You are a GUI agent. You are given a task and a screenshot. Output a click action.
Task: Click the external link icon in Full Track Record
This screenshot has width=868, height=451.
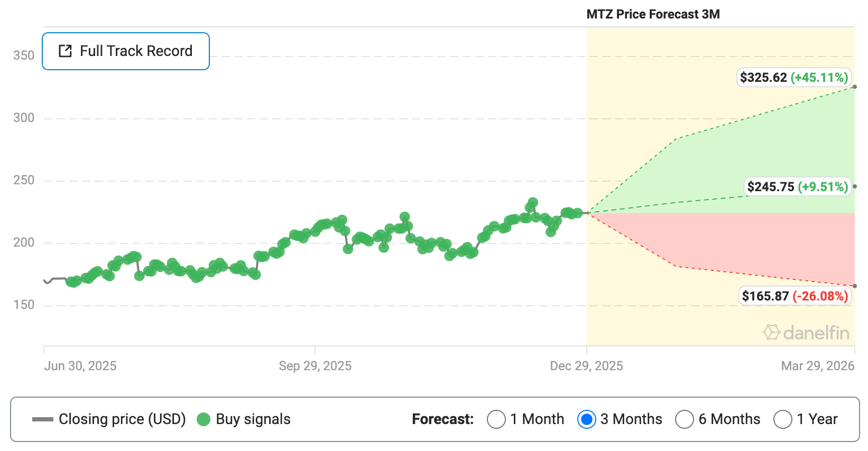click(x=64, y=51)
